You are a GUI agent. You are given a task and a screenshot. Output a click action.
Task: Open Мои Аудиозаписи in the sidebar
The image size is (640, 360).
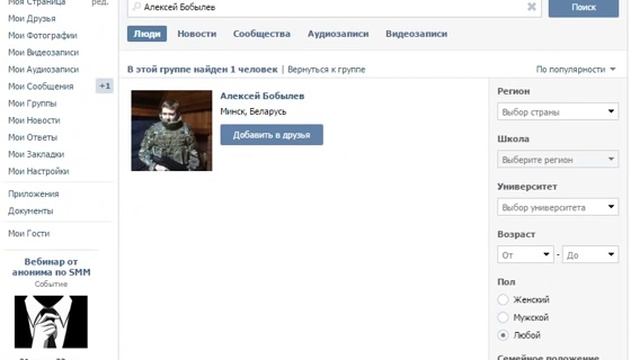43,69
